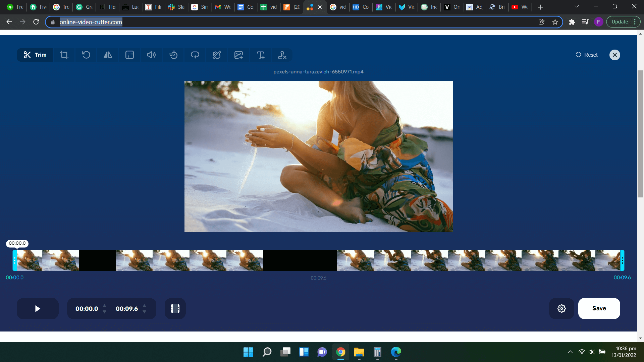Open the Loop tool icon
This screenshot has height=362, width=644.
[x=195, y=55]
